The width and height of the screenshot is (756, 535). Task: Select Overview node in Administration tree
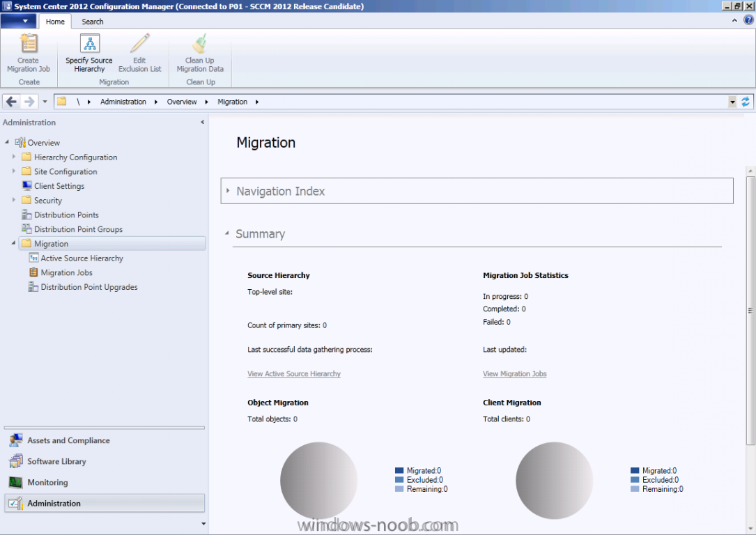(x=43, y=143)
